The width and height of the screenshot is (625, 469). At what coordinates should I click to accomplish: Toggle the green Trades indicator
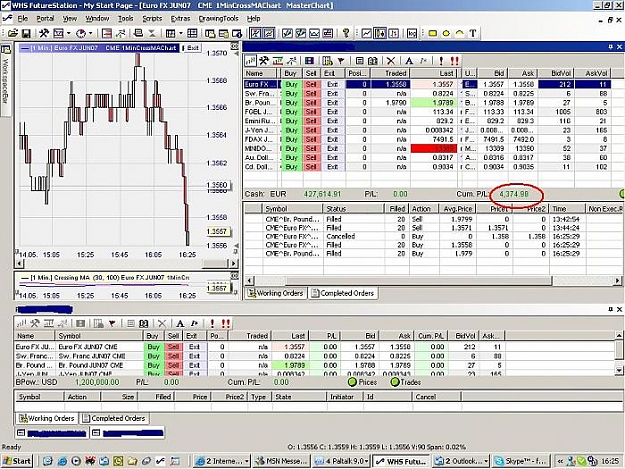pyautogui.click(x=395, y=382)
